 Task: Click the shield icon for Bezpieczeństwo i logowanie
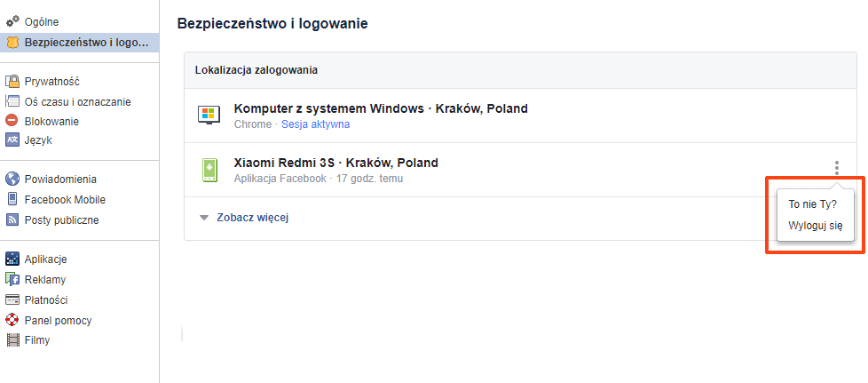point(12,42)
